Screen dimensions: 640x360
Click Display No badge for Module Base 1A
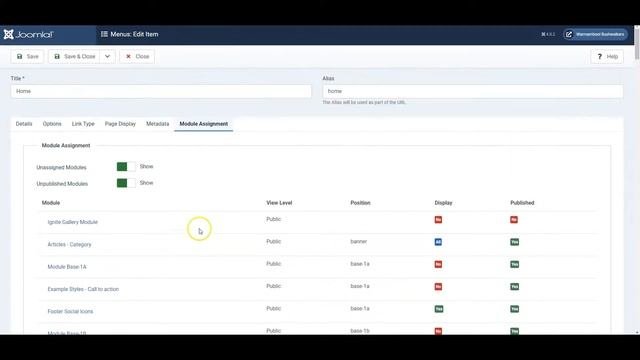438,264
